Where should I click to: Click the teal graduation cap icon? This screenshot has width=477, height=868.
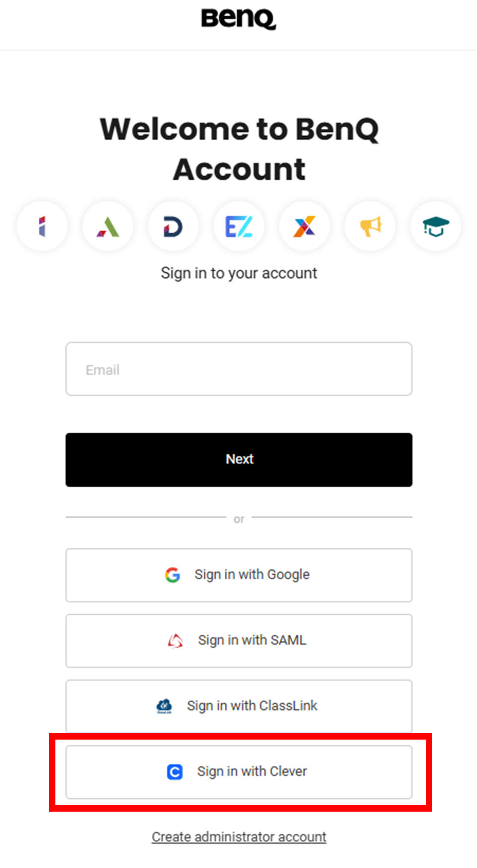(x=435, y=226)
